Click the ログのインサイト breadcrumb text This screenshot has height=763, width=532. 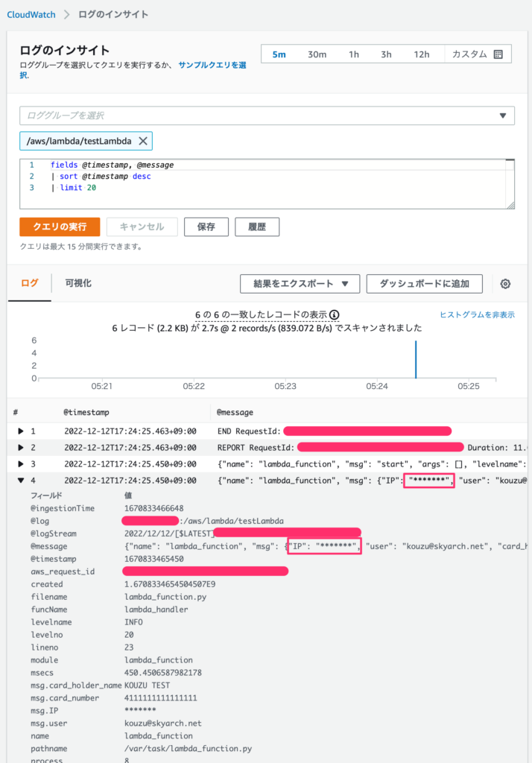(113, 15)
